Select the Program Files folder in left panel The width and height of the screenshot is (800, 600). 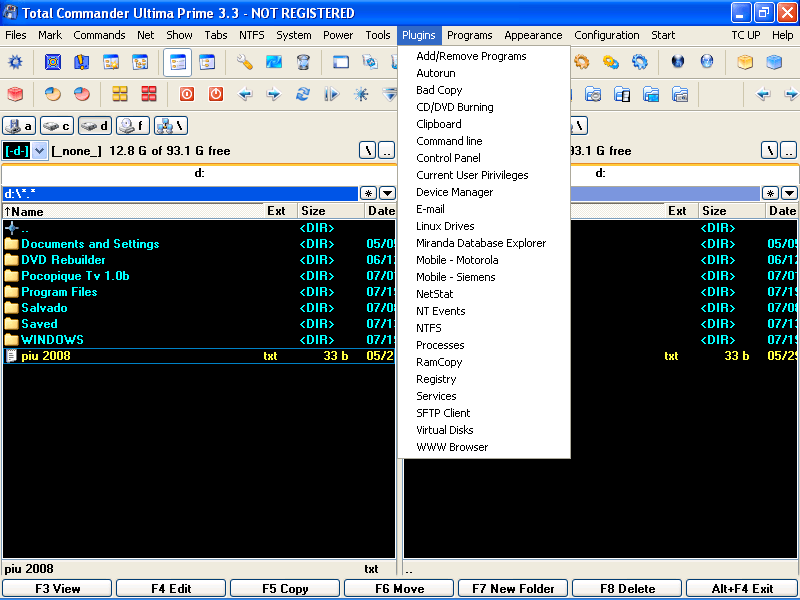tap(59, 292)
